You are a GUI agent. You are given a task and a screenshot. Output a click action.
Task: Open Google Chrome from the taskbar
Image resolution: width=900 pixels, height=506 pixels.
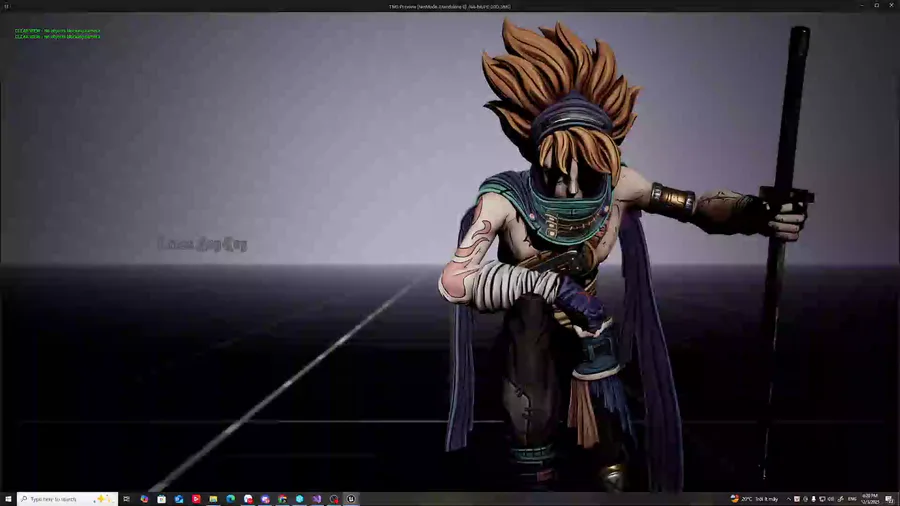click(282, 499)
